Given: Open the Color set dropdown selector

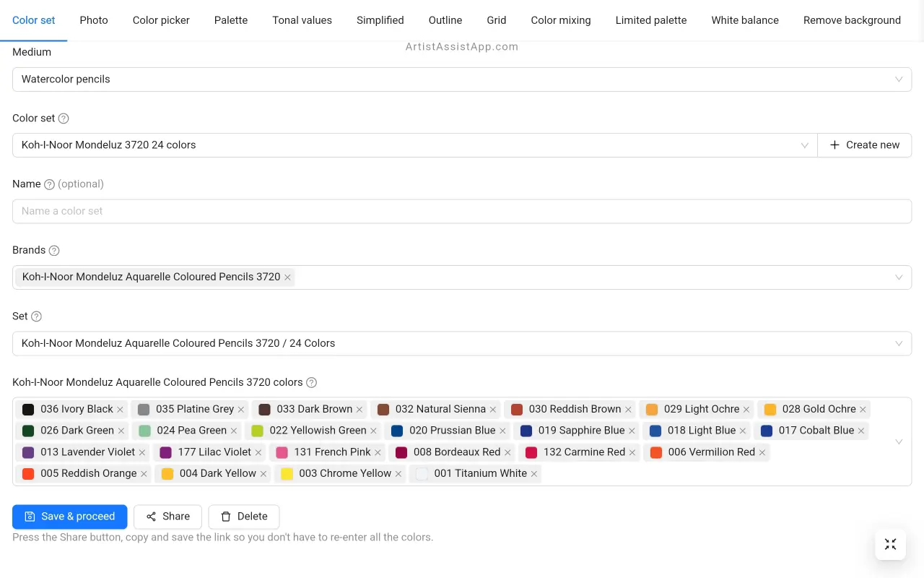Looking at the screenshot, I should coord(415,145).
